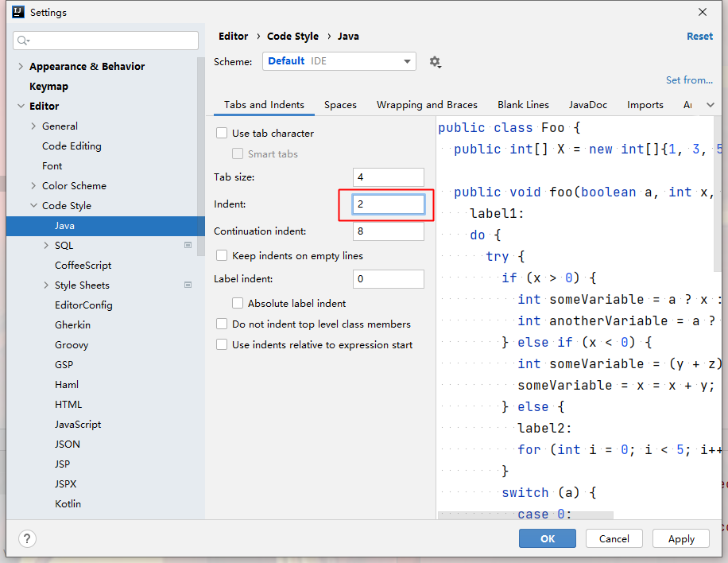Switch to the Spaces tab
This screenshot has width=728, height=563.
click(x=340, y=105)
